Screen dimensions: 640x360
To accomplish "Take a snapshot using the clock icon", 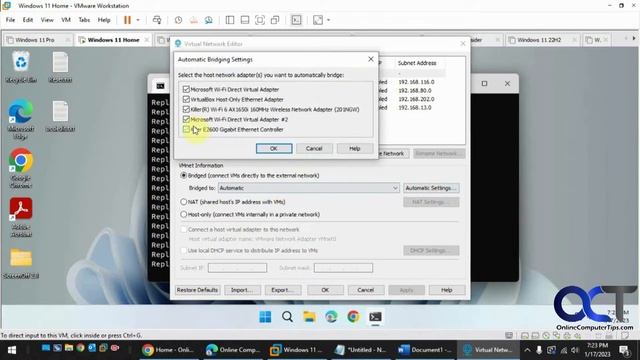I will tap(178, 20).
